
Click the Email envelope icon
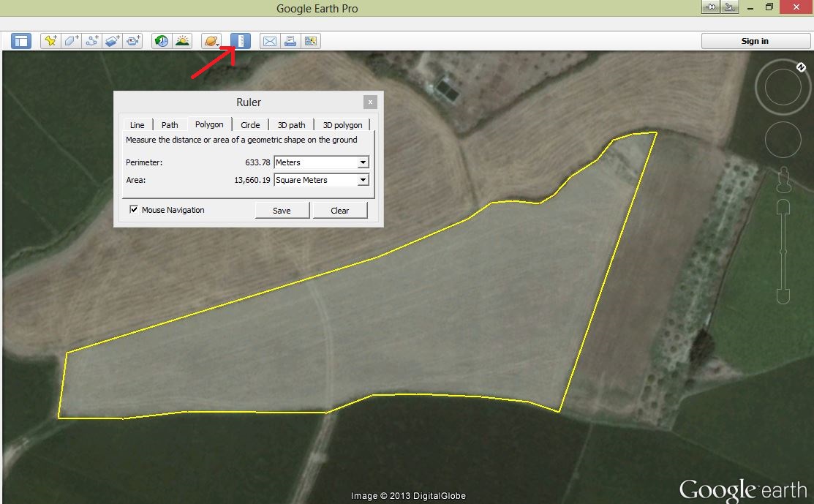click(x=270, y=41)
